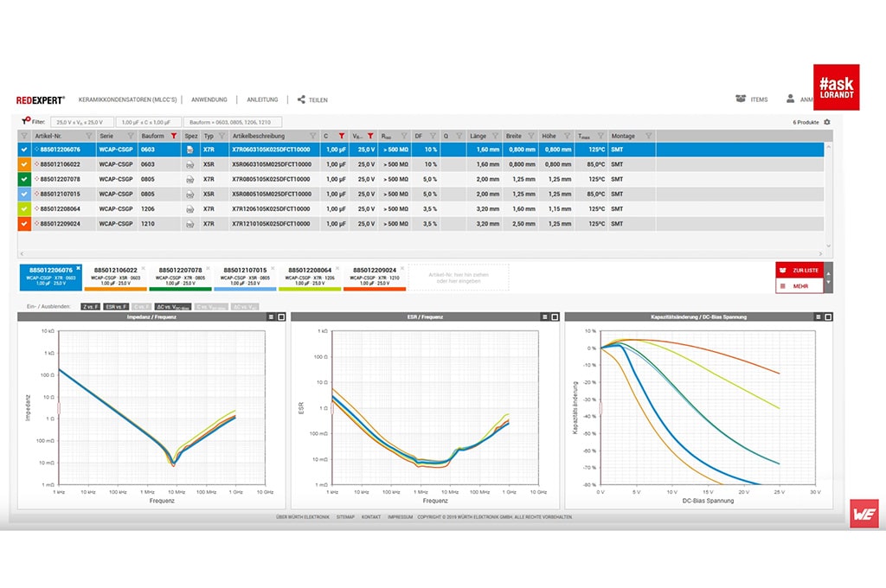This screenshot has height=588, width=886.
Task: Open datasheet icon for 885012207078
Action: 190,179
